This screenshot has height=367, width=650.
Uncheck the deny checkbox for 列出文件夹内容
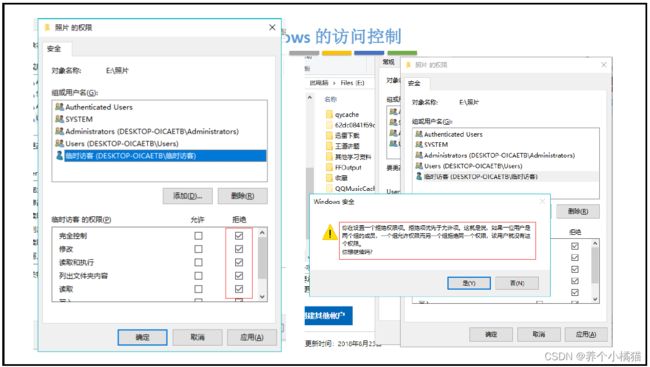click(239, 275)
